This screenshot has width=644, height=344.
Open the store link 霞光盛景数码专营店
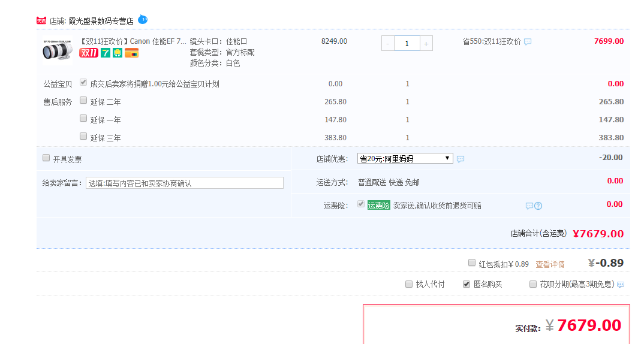[x=101, y=21]
